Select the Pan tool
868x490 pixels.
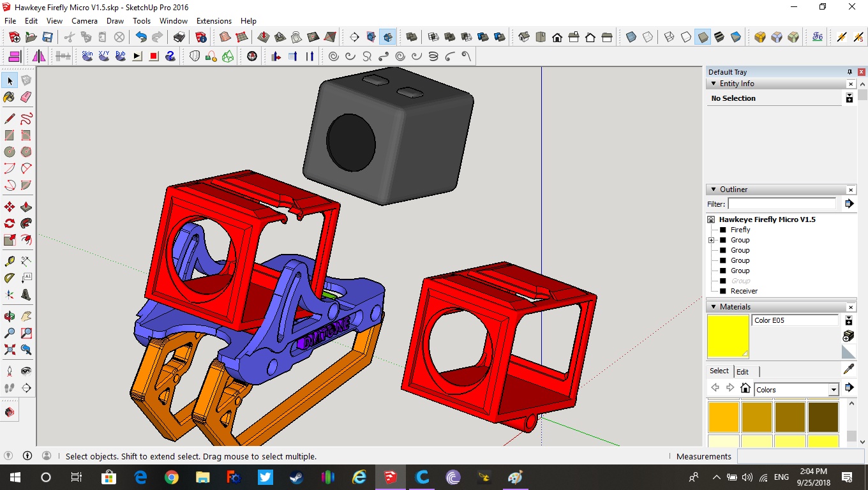(26, 316)
